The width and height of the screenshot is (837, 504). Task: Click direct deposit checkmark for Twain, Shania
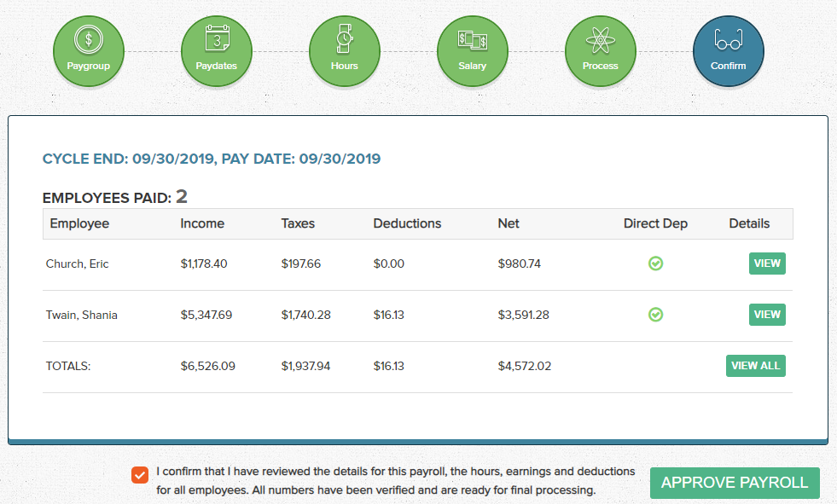[x=655, y=315]
